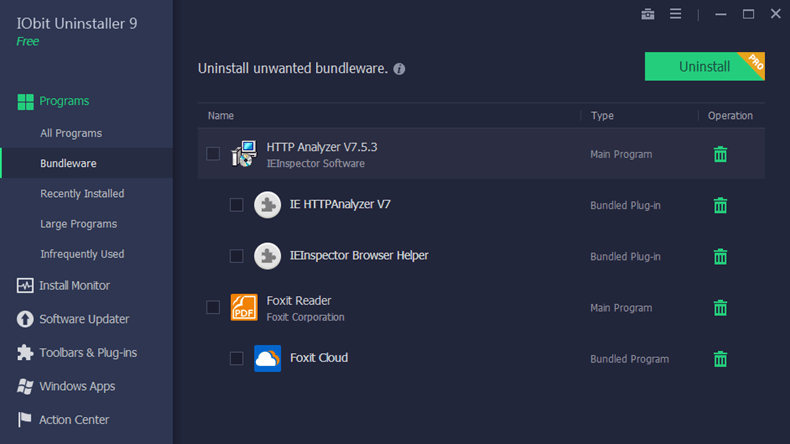Click the Software Updater arrow icon
The width and height of the screenshot is (790, 444).
point(25,319)
